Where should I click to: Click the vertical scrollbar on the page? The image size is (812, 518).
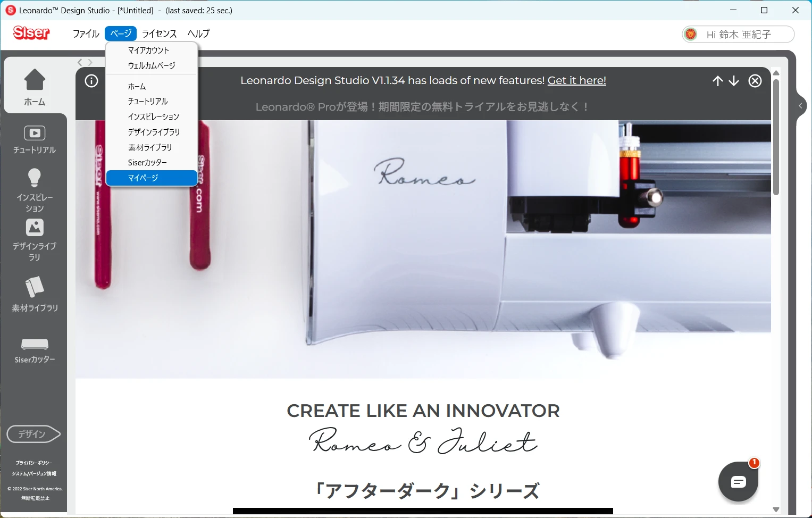pyautogui.click(x=776, y=137)
